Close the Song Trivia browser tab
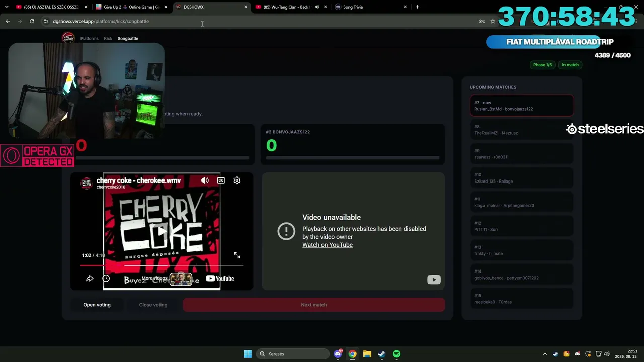This screenshot has height=362, width=644. (405, 7)
